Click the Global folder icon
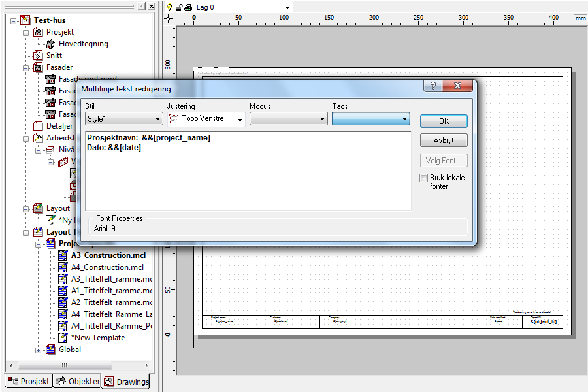Screen dimensions: 588x392 click(50, 350)
